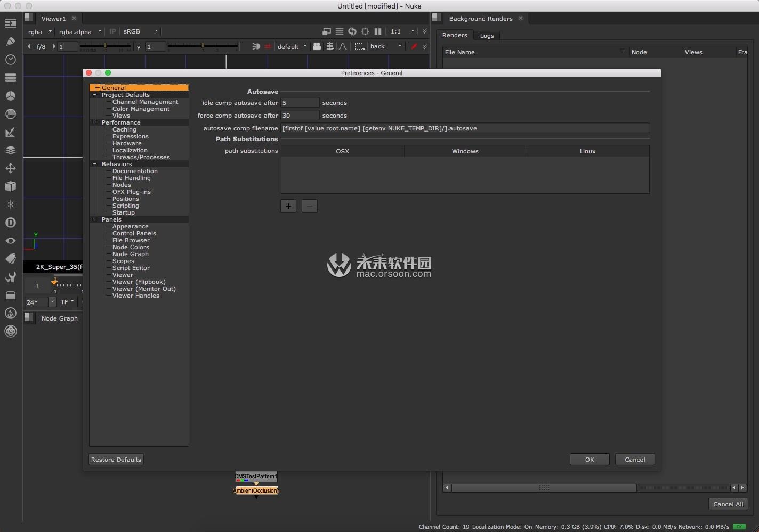This screenshot has width=759, height=532.
Task: Open the FurnaceCore flame icon
Action: coord(10,313)
